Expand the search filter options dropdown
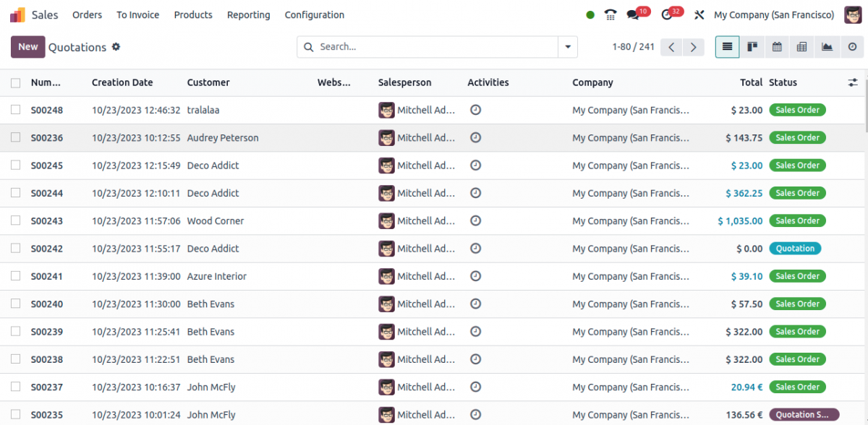 pos(568,47)
